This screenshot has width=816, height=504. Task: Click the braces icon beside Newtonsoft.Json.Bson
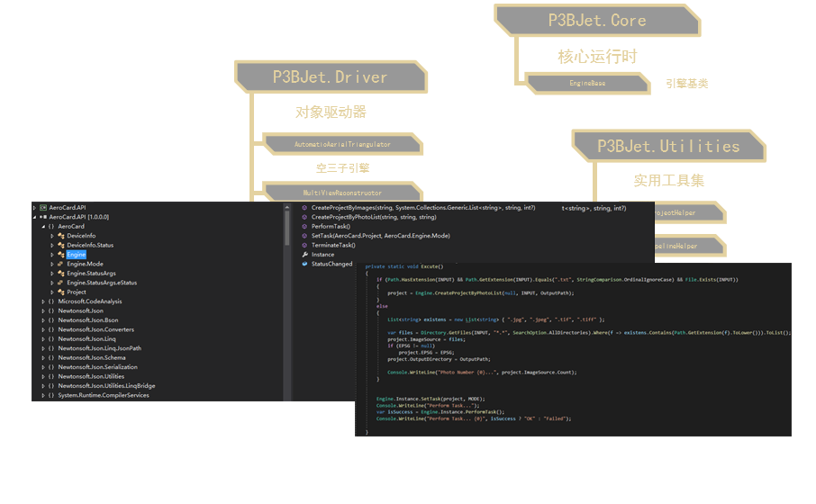[x=51, y=319]
